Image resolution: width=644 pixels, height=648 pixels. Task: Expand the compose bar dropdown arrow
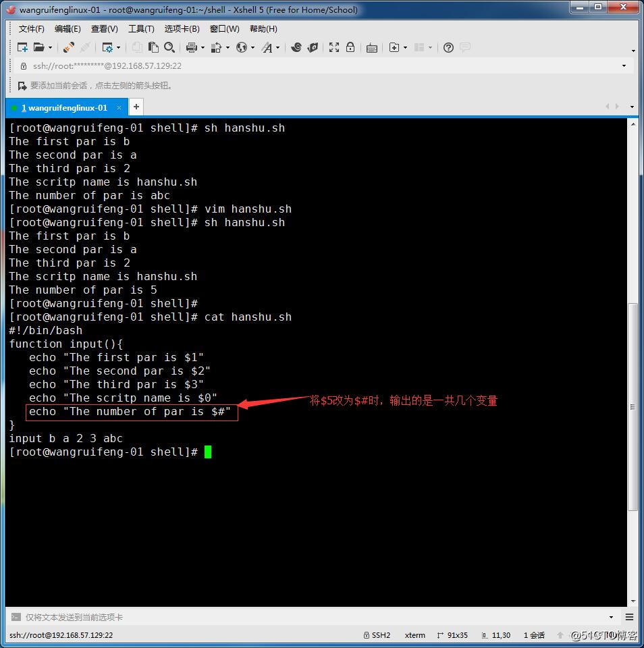[611, 618]
